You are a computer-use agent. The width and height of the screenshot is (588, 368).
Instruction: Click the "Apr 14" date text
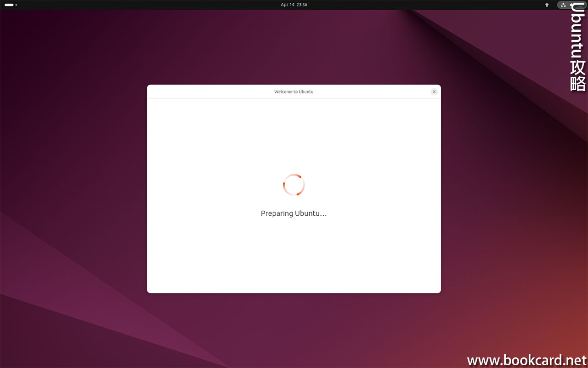[x=287, y=5]
